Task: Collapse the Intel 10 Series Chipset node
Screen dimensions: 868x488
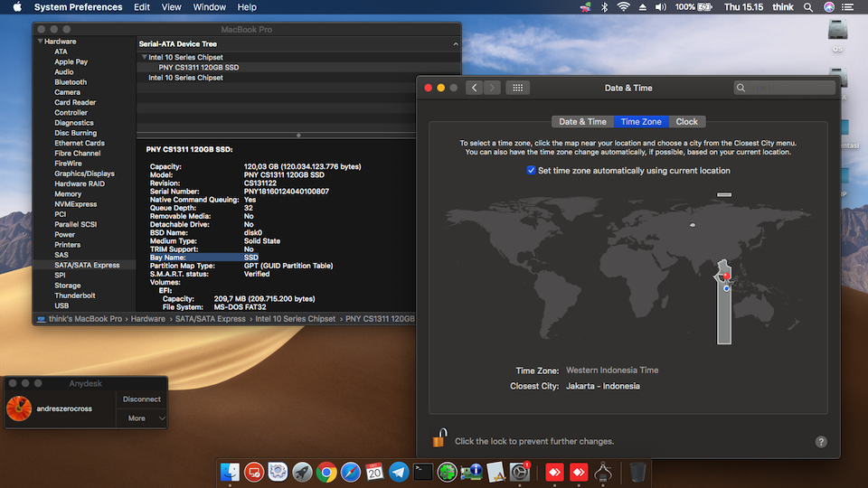Action: click(143, 57)
